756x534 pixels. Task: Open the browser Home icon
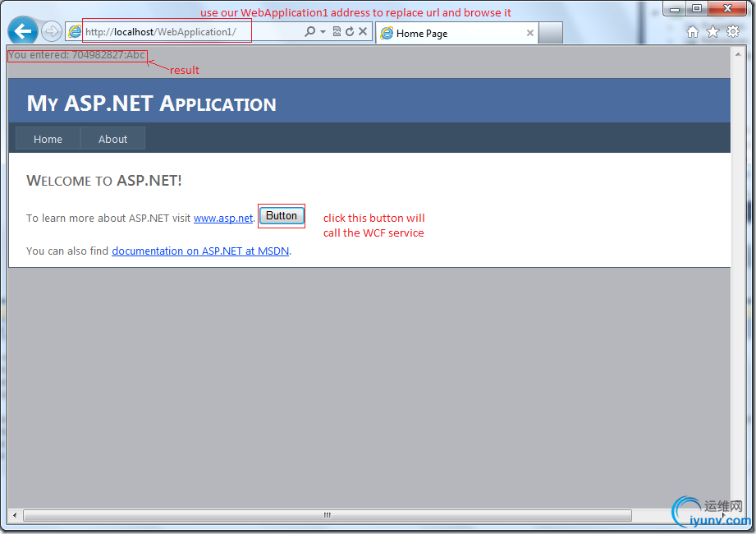pyautogui.click(x=692, y=32)
